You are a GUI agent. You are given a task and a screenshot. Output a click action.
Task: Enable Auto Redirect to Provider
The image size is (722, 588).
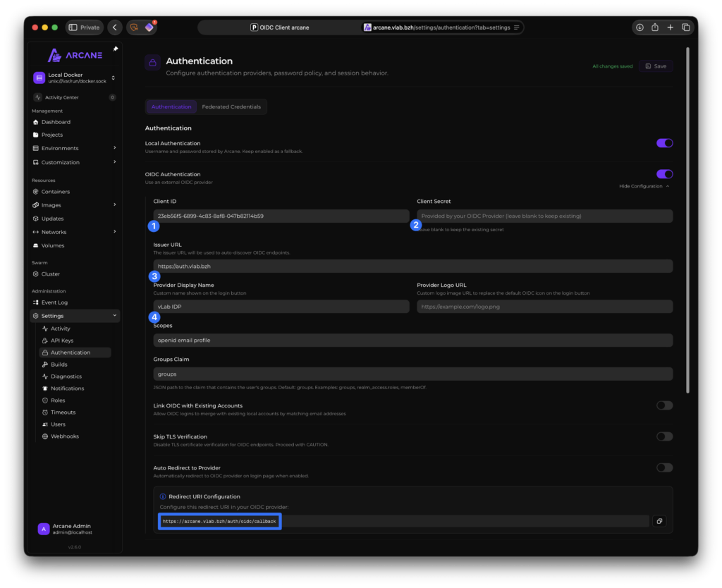pos(664,468)
